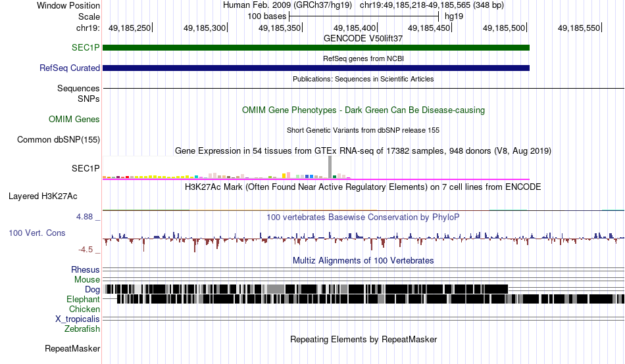Image resolution: width=625 pixels, height=364 pixels.
Task: Click the Scale label
Action: click(89, 16)
